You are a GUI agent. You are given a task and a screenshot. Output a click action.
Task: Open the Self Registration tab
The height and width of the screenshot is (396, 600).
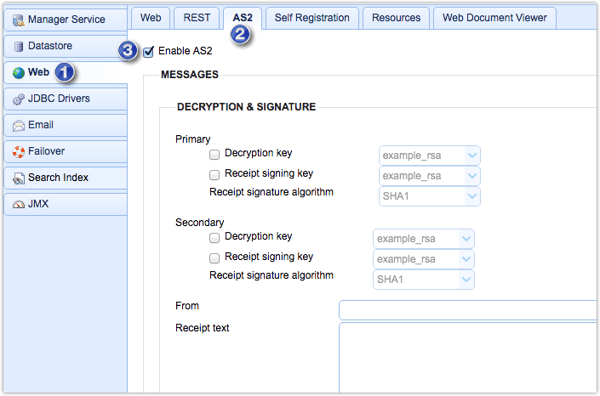click(x=312, y=18)
